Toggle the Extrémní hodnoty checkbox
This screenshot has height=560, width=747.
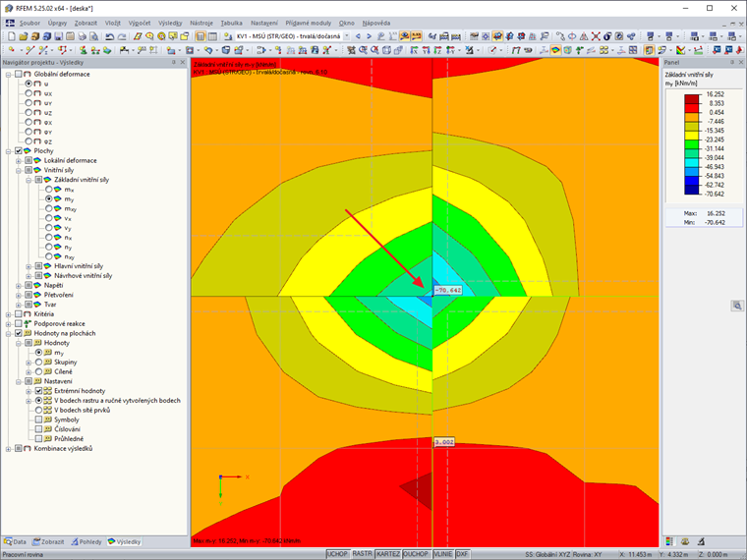click(x=39, y=390)
